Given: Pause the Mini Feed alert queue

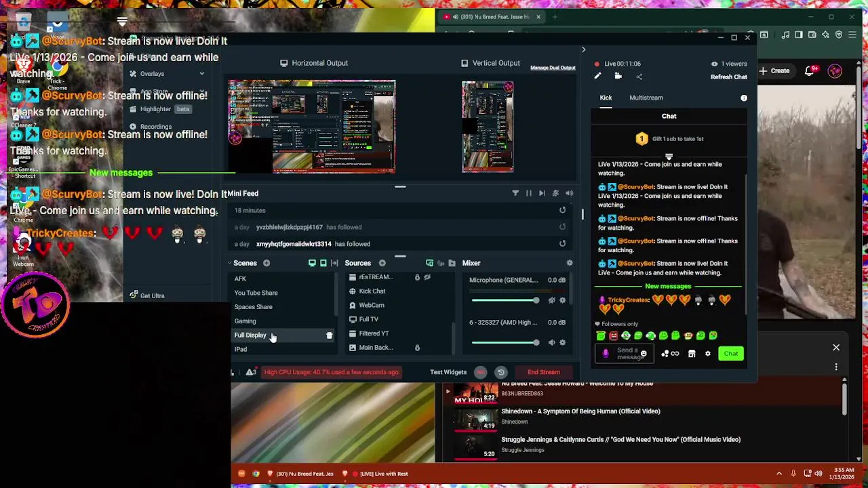Looking at the screenshot, I should tap(529, 193).
